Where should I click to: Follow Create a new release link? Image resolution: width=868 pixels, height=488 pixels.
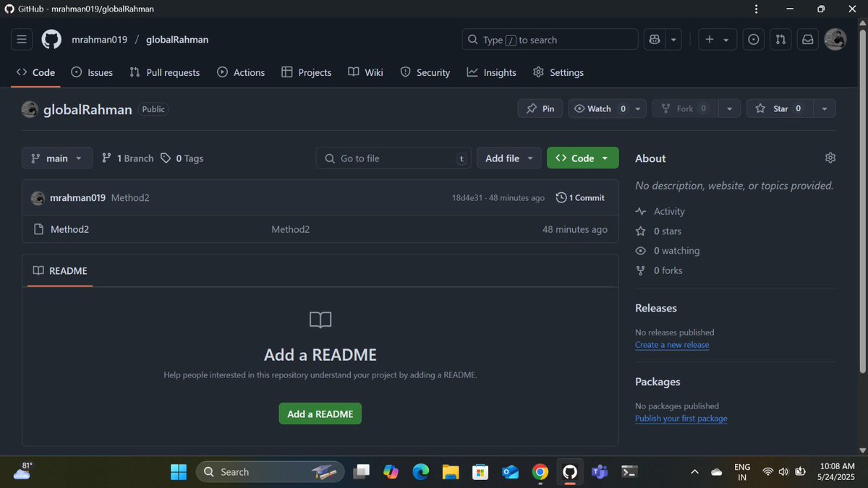point(672,345)
